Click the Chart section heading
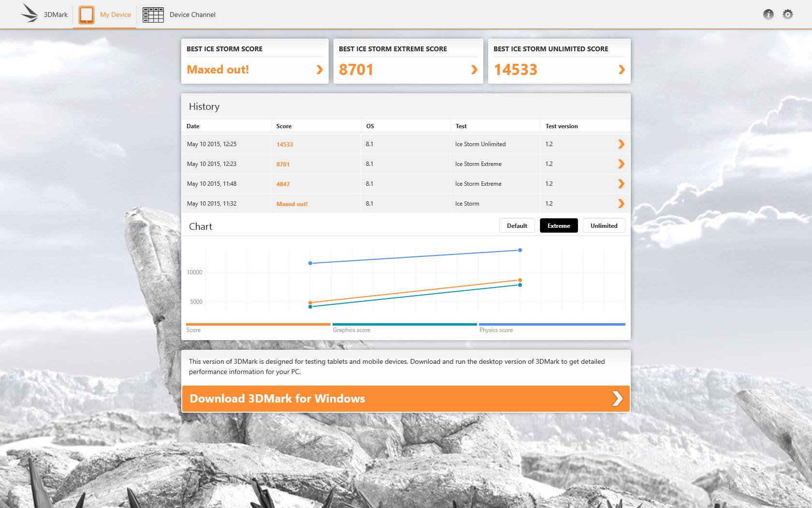This screenshot has height=508, width=812. point(201,226)
